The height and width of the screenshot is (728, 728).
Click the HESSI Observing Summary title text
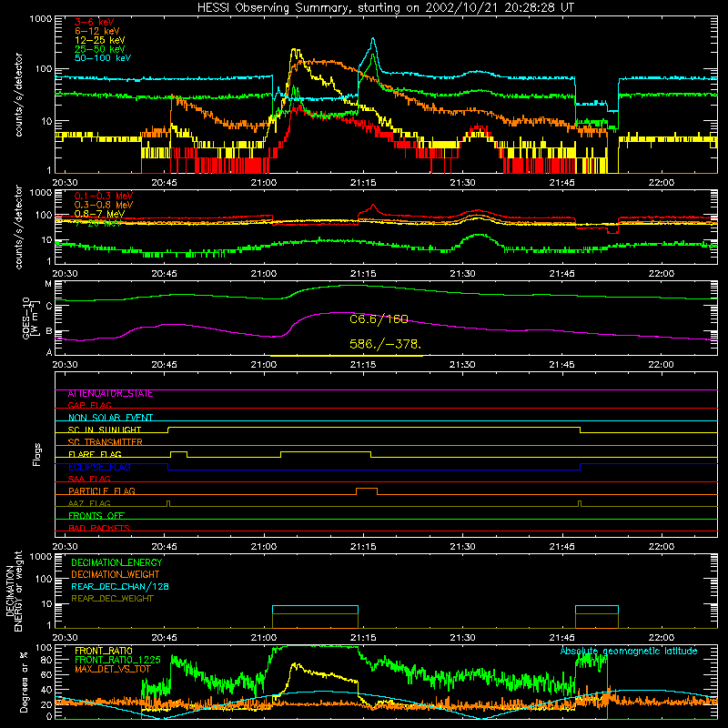point(385,8)
